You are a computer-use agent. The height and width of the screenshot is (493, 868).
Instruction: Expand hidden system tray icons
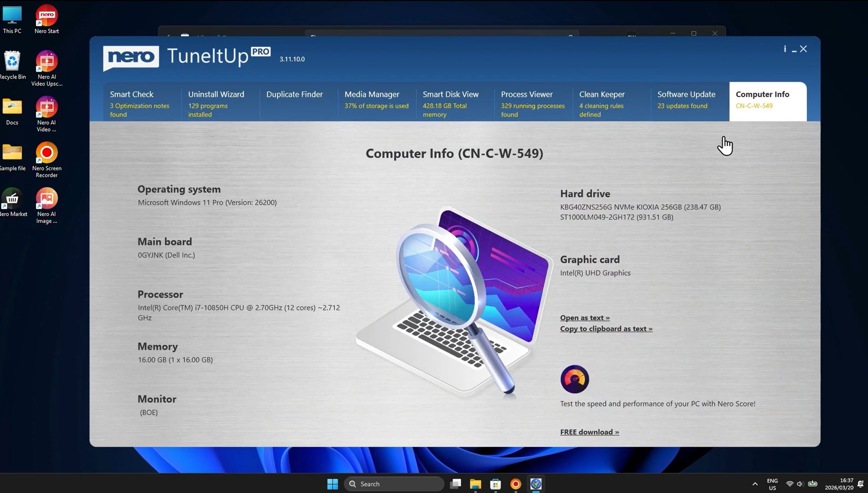[x=754, y=483]
